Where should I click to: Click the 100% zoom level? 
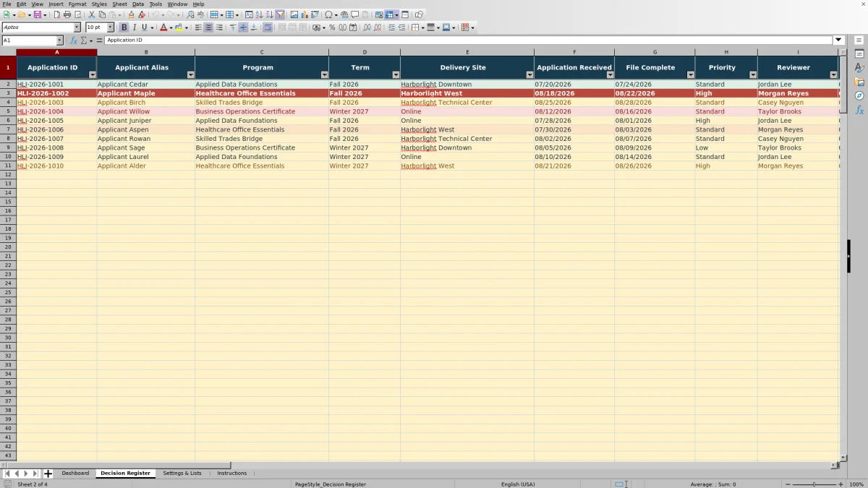pos(856,484)
